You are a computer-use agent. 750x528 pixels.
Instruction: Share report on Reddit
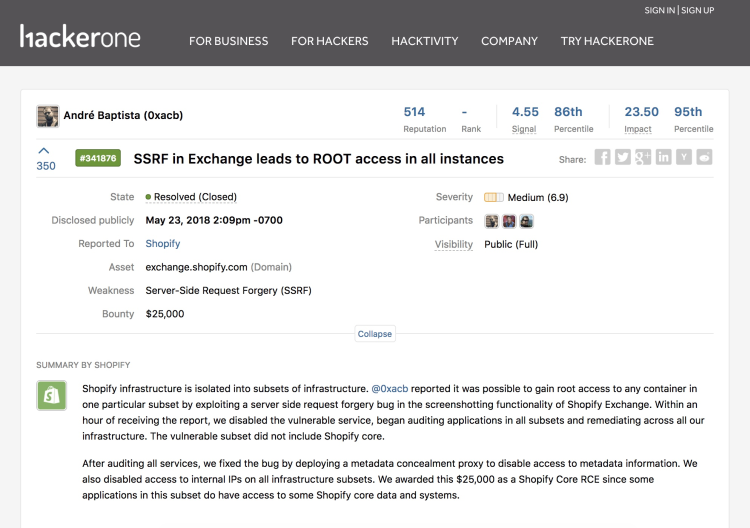pyautogui.click(x=705, y=157)
